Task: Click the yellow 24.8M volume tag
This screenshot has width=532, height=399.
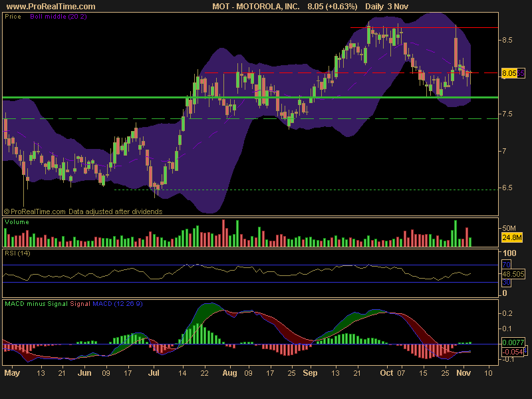Action: (x=511, y=237)
